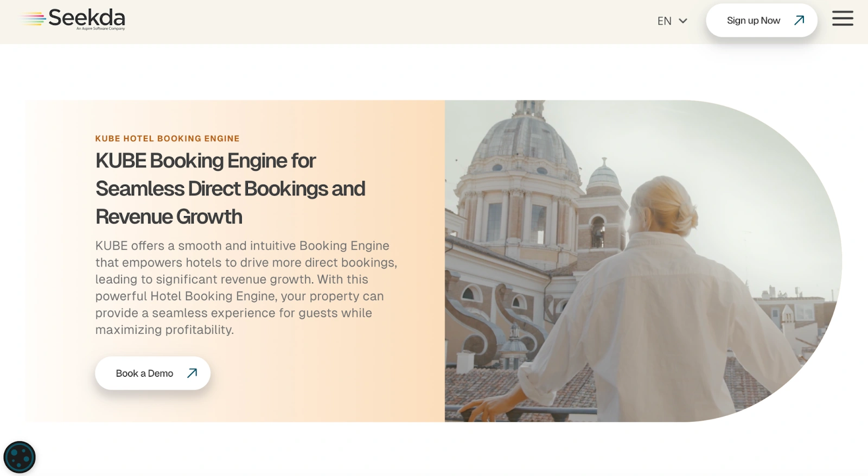This screenshot has height=476, width=868.
Task: Click the beige header bar background
Action: pyautogui.click(x=380, y=22)
